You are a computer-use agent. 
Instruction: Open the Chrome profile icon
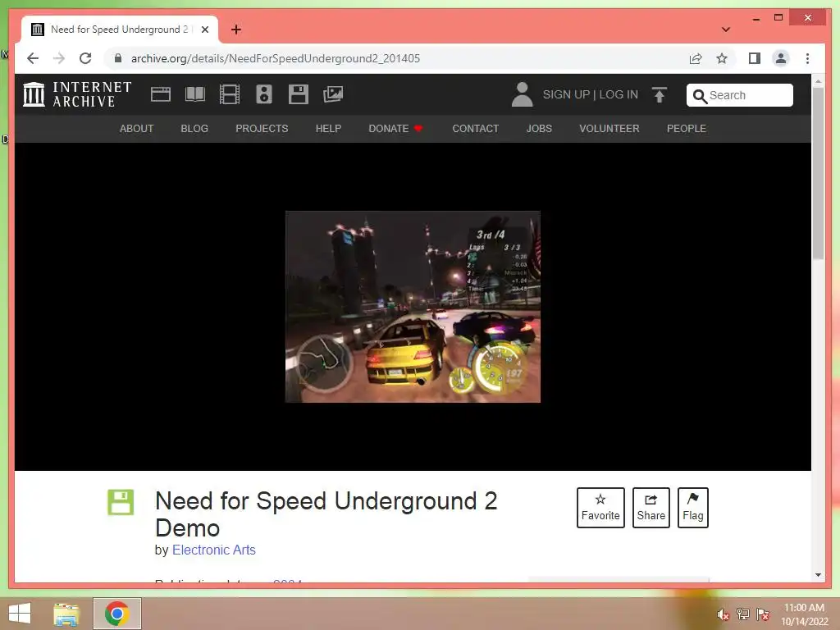781,58
